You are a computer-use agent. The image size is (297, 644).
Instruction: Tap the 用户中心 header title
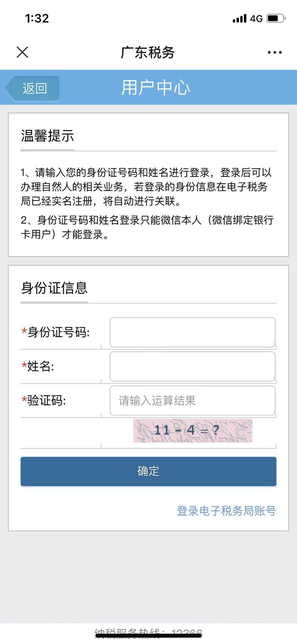click(x=156, y=88)
